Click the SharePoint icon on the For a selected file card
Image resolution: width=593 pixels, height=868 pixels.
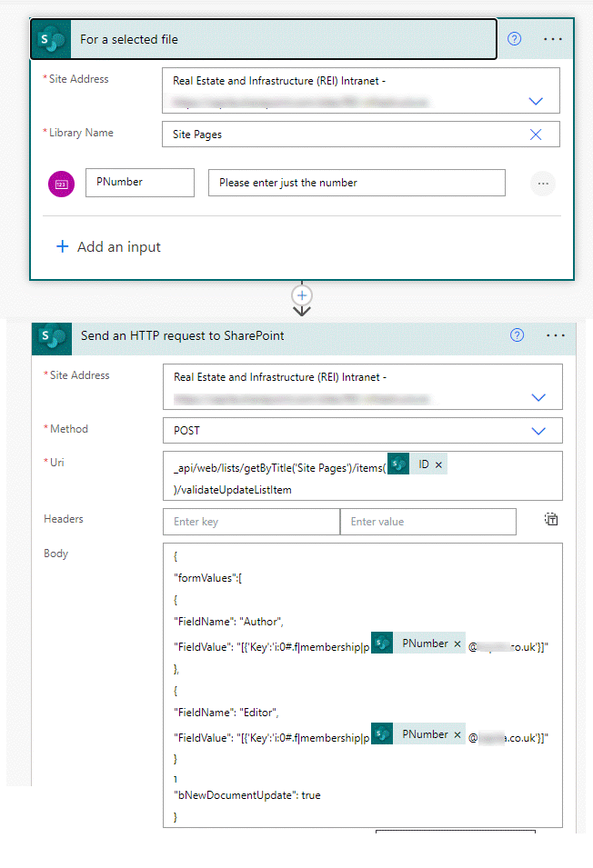click(x=52, y=39)
